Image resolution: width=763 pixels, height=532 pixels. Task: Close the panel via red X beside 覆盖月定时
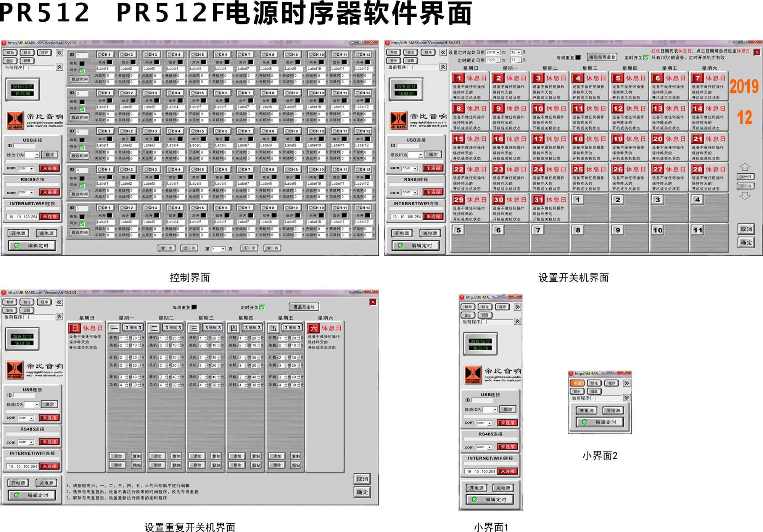[373, 302]
